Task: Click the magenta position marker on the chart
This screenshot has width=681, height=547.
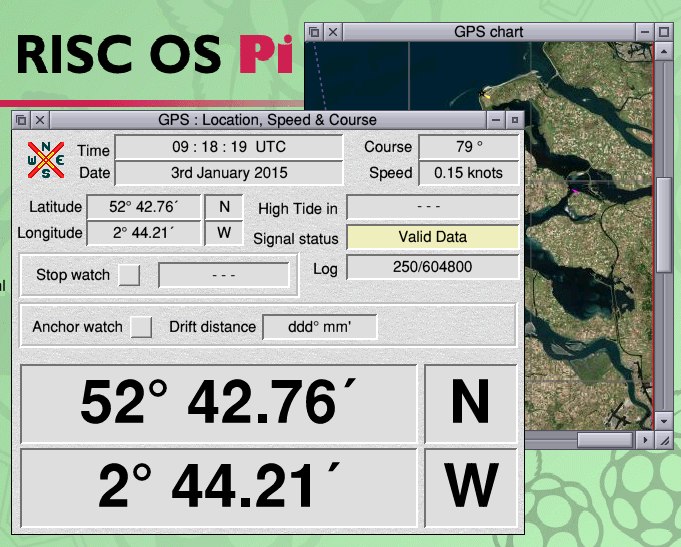Action: click(575, 191)
